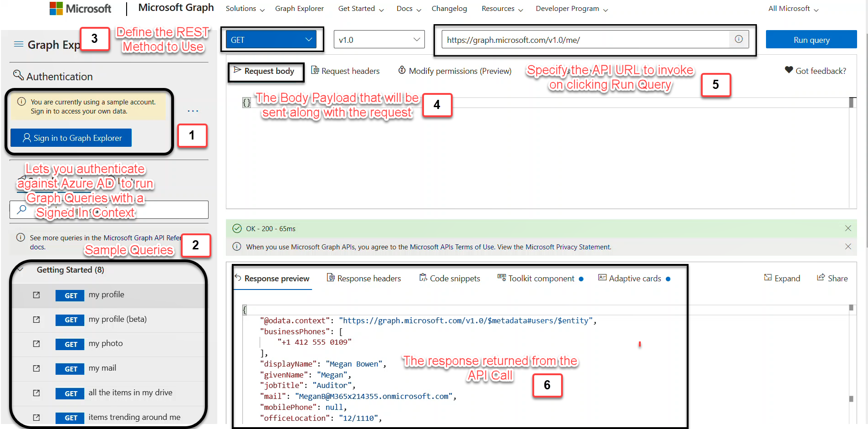The height and width of the screenshot is (429, 868).
Task: Click the response preview scrollbar thumb
Action: [x=851, y=308]
